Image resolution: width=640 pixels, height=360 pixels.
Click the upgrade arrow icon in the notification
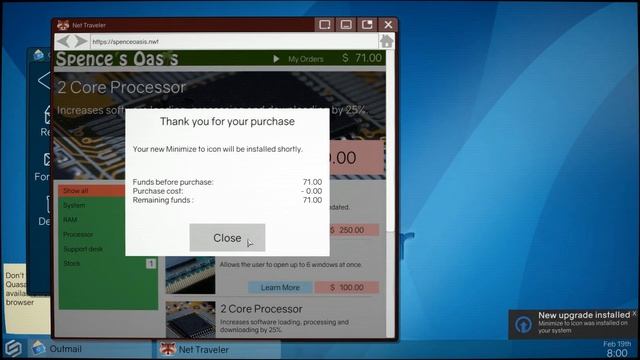coord(523,324)
